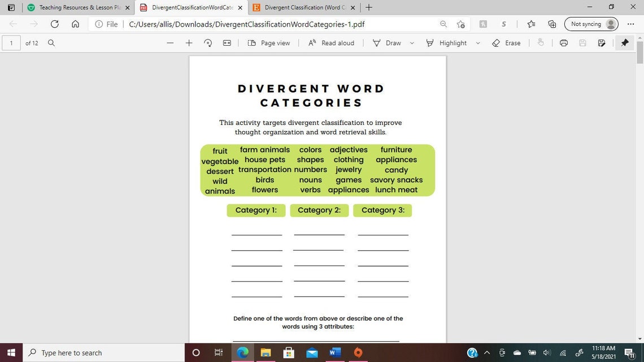Image resolution: width=644 pixels, height=362 pixels.
Task: Fit the page to window width
Action: (x=227, y=43)
